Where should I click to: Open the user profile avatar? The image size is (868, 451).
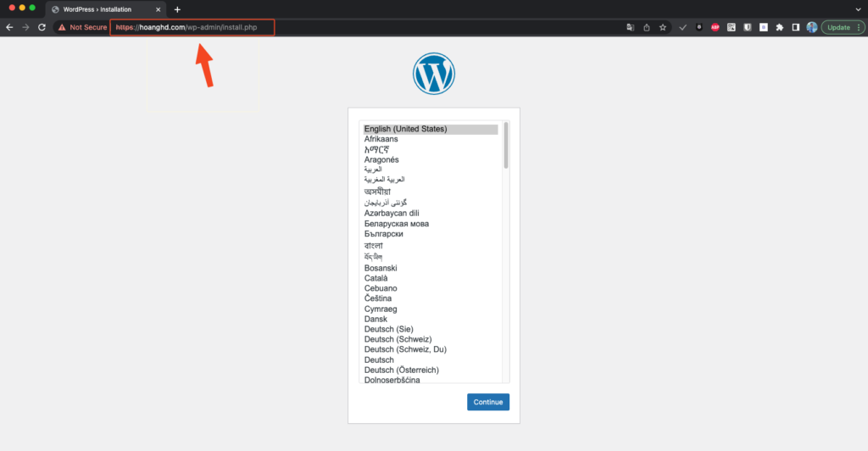pos(811,27)
